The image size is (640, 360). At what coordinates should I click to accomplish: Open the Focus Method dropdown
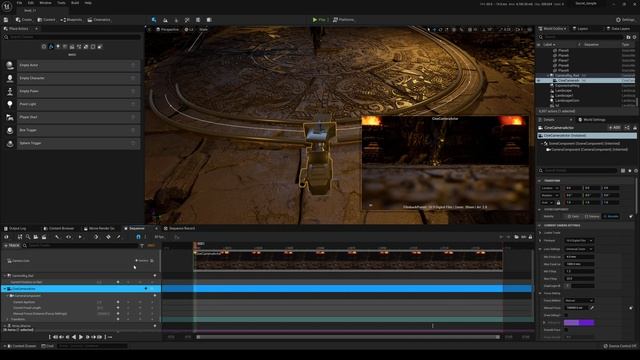pos(579,300)
